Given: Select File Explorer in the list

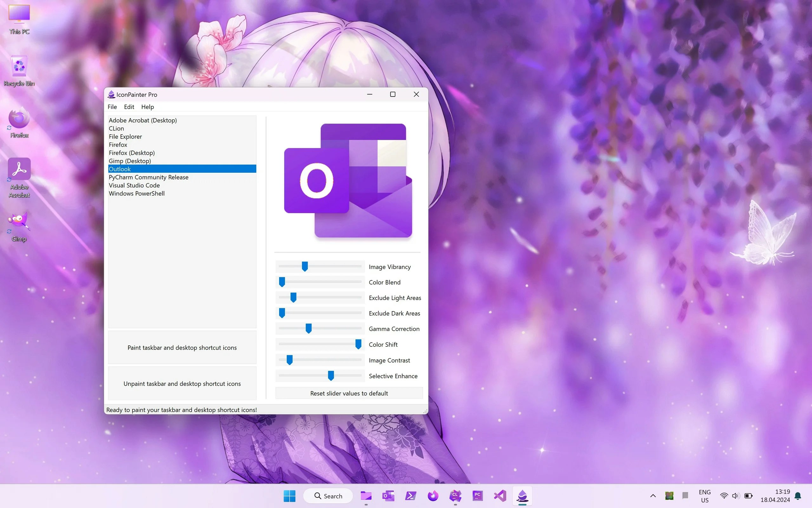Looking at the screenshot, I should [182, 137].
